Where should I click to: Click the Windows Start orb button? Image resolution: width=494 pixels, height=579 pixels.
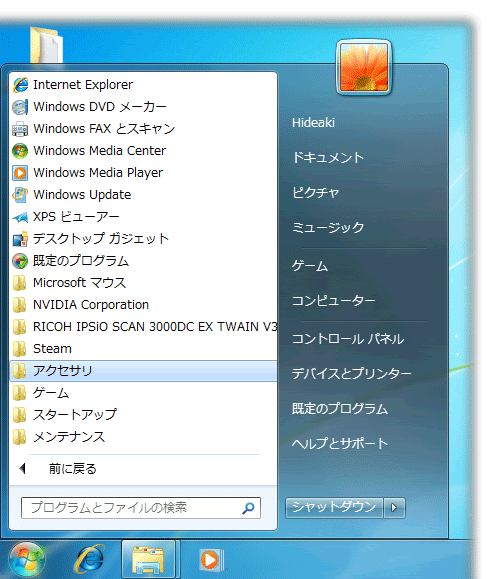[x=27, y=559]
